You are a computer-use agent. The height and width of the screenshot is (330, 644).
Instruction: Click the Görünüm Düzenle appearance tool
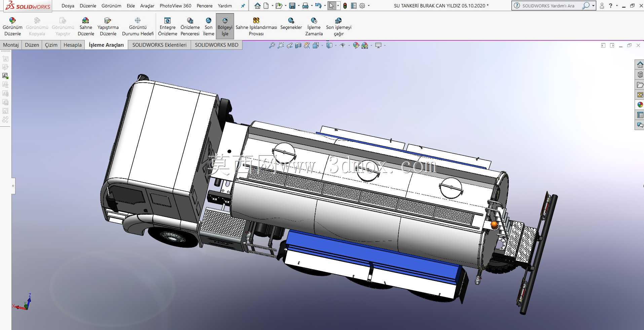[x=12, y=27]
